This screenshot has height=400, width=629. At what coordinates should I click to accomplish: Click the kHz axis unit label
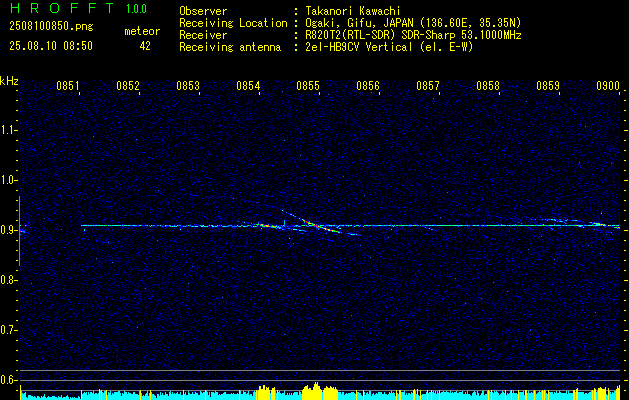pyautogui.click(x=9, y=81)
